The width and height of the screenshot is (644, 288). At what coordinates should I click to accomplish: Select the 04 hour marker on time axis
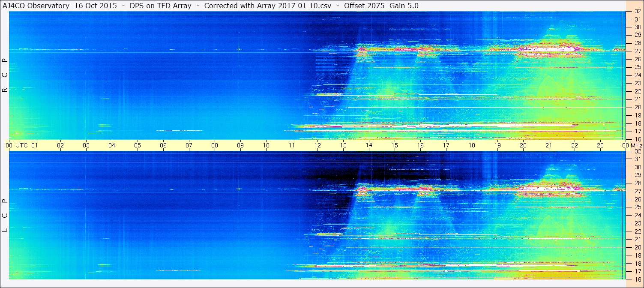point(112,145)
